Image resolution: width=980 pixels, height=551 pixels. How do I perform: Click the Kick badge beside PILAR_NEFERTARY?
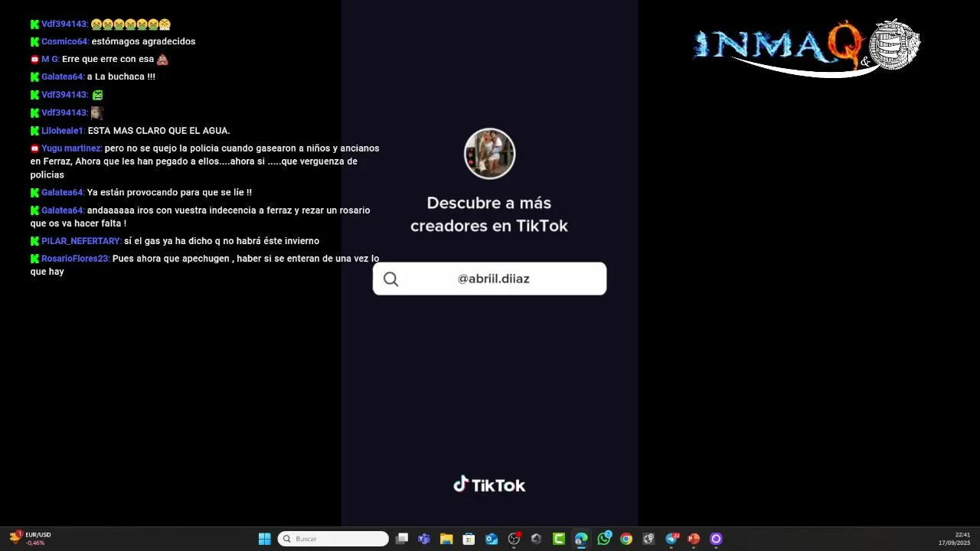coord(34,241)
